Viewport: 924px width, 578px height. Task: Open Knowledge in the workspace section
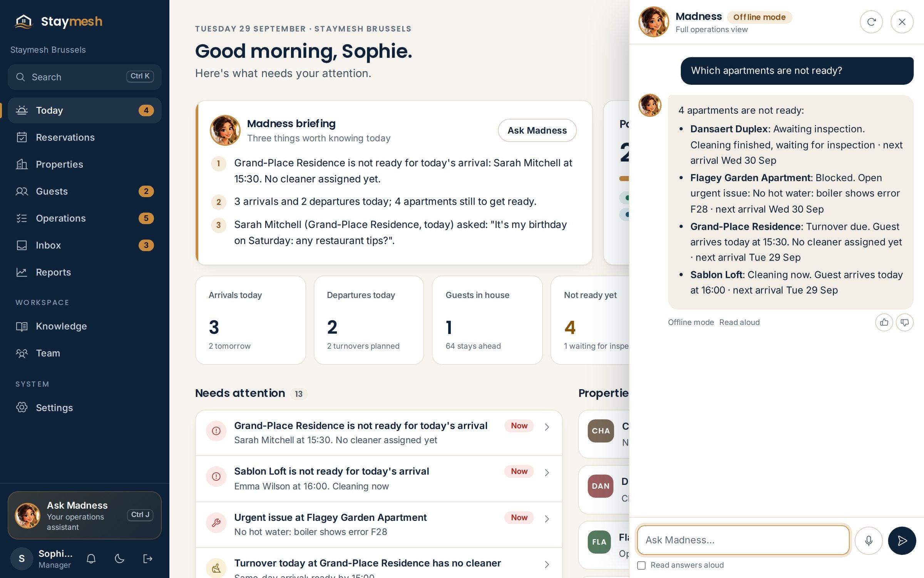point(85,326)
